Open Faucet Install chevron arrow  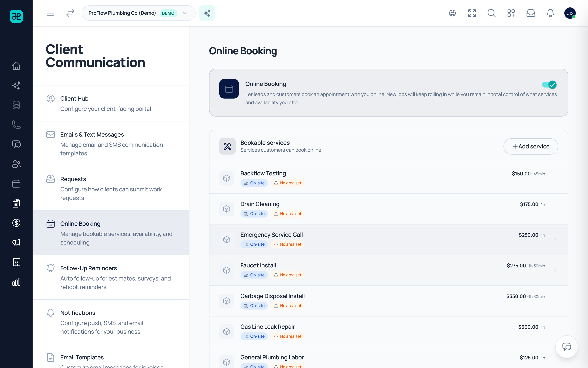555,270
